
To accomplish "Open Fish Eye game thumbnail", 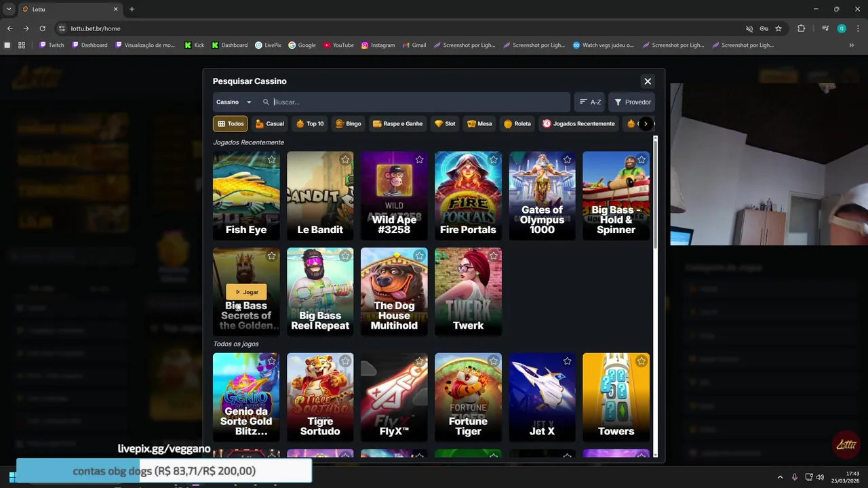I will (x=246, y=196).
